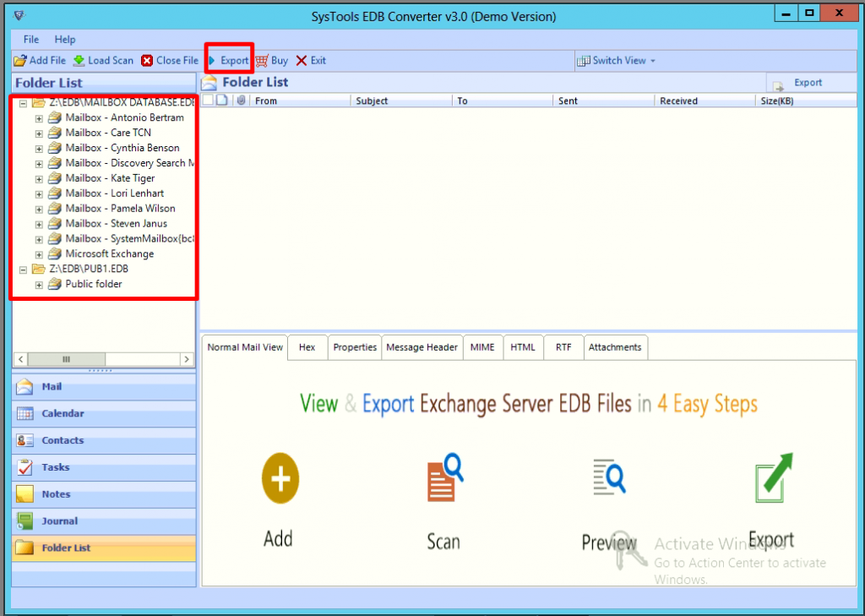The image size is (865, 616).
Task: Sort by the Size(KB) column header
Action: point(805,101)
